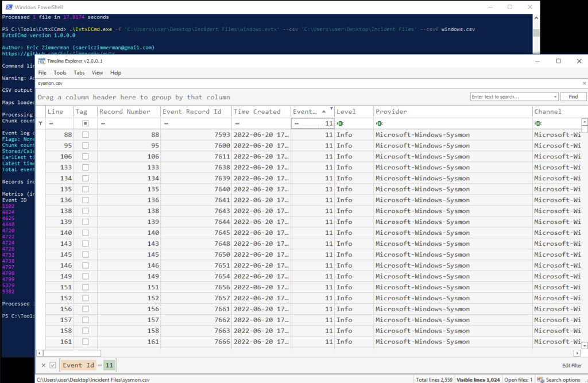Open the Help menu
The width and height of the screenshot is (588, 383).
click(115, 73)
